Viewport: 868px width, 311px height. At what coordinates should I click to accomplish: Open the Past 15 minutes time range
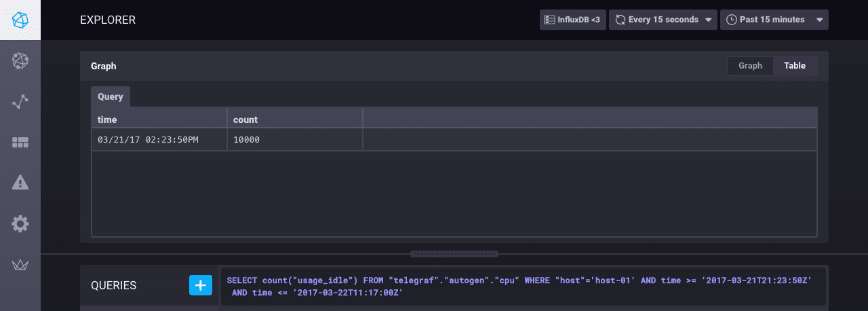tap(774, 20)
